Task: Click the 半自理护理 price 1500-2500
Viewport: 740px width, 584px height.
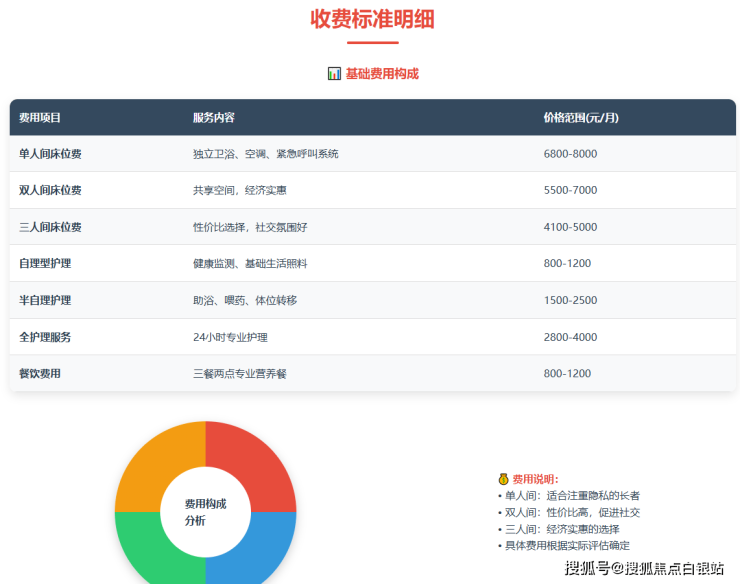Action: click(x=570, y=301)
